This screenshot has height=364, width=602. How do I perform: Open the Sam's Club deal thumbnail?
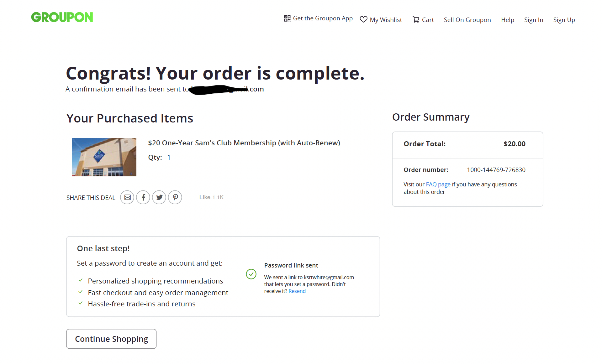pos(104,157)
